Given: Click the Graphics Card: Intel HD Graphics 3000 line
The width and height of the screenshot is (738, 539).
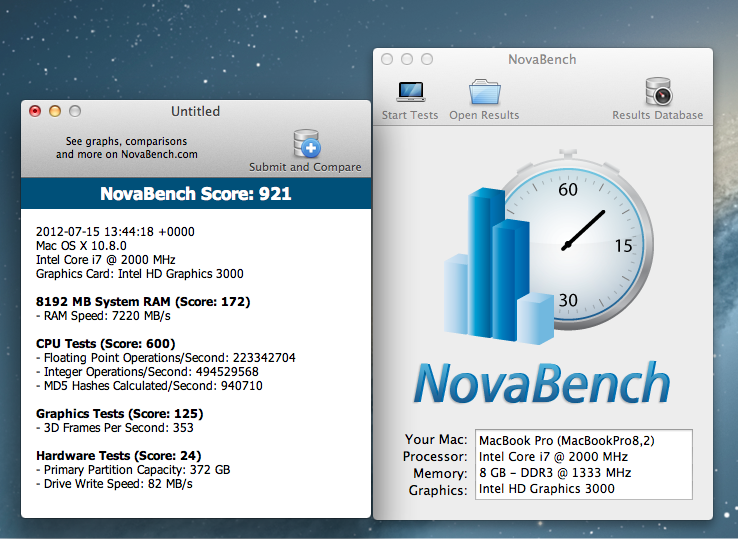Looking at the screenshot, I should coord(140,274).
